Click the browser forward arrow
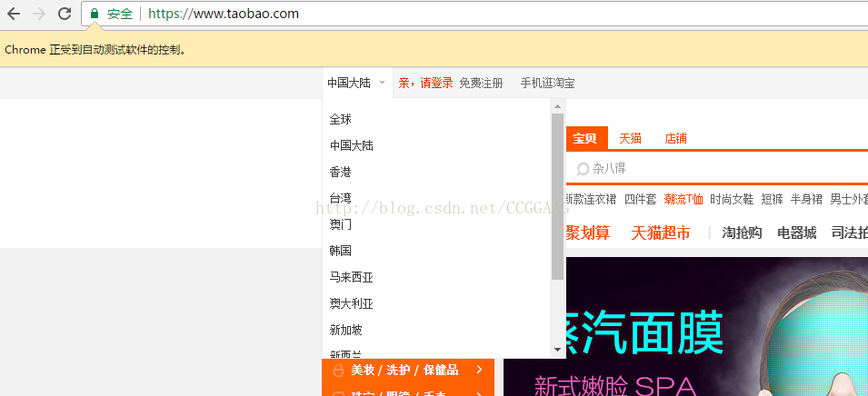 [x=39, y=14]
